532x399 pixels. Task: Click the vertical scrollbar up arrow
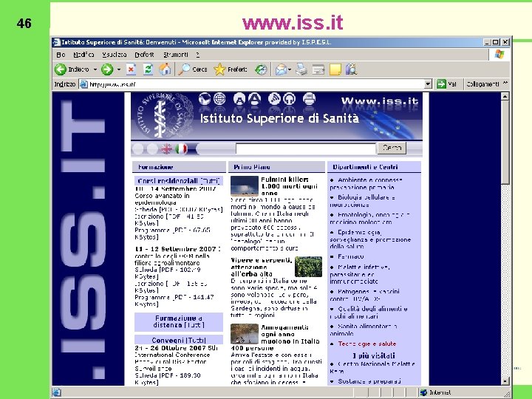(x=505, y=96)
